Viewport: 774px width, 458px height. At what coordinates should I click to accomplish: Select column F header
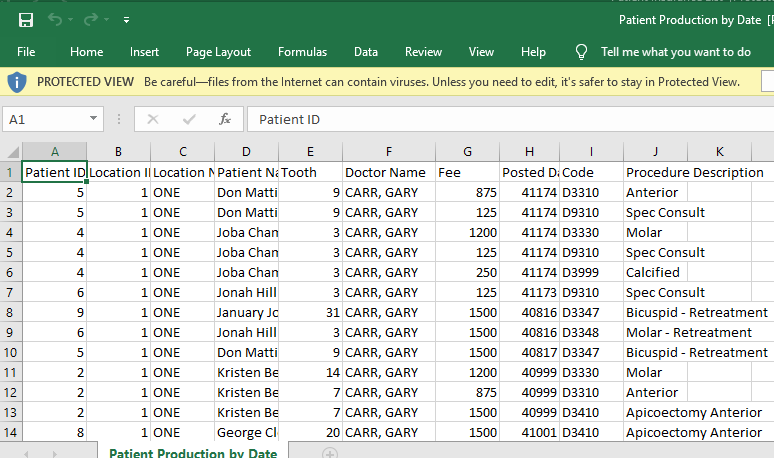(x=388, y=152)
